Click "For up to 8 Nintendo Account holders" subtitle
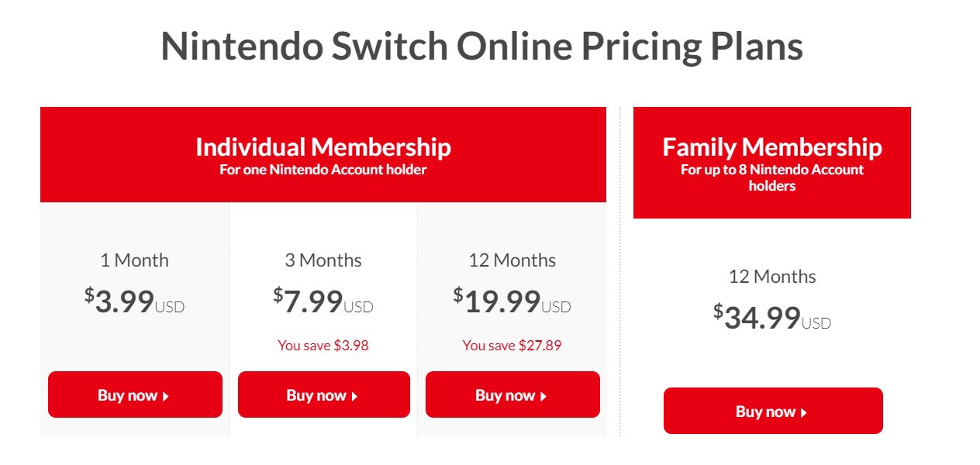Image resolution: width=980 pixels, height=465 pixels. point(771,177)
